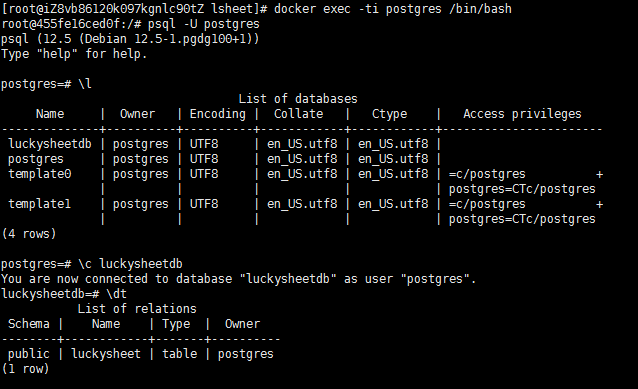Click the template1 database name

click(x=39, y=203)
